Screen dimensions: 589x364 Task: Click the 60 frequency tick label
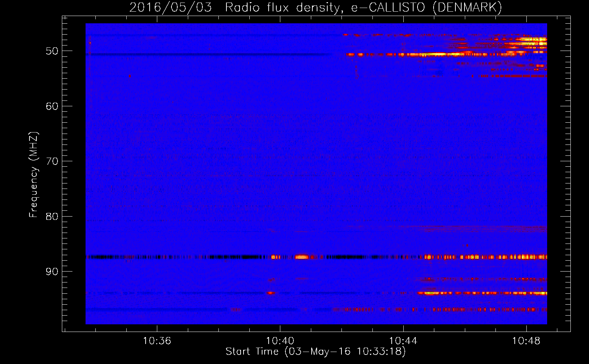point(52,106)
